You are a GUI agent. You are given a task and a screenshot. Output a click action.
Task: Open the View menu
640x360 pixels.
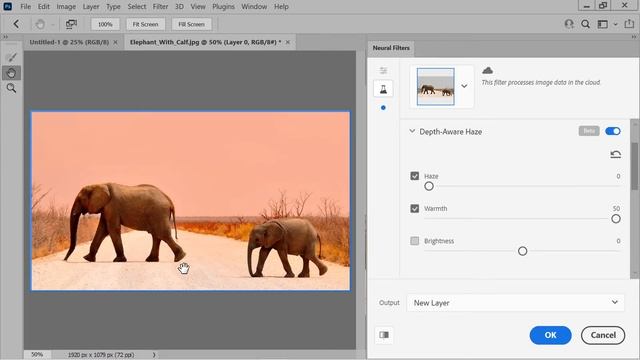pos(198,7)
